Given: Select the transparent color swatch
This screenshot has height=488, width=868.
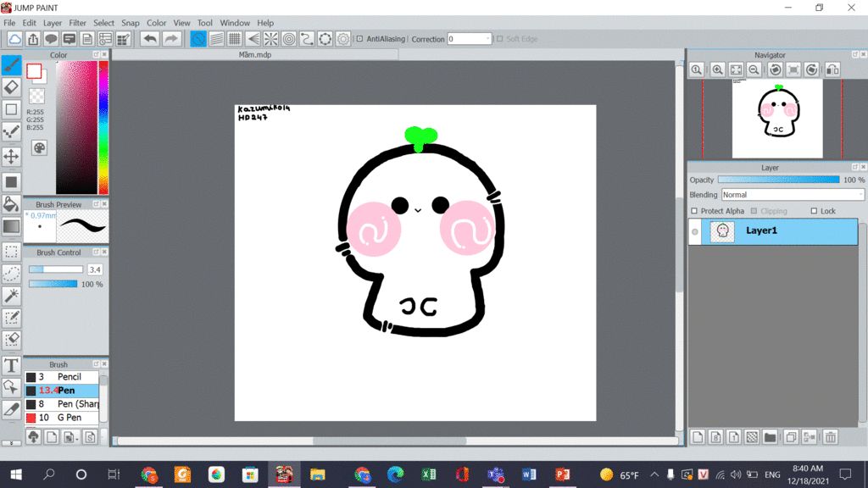Looking at the screenshot, I should 36,97.
